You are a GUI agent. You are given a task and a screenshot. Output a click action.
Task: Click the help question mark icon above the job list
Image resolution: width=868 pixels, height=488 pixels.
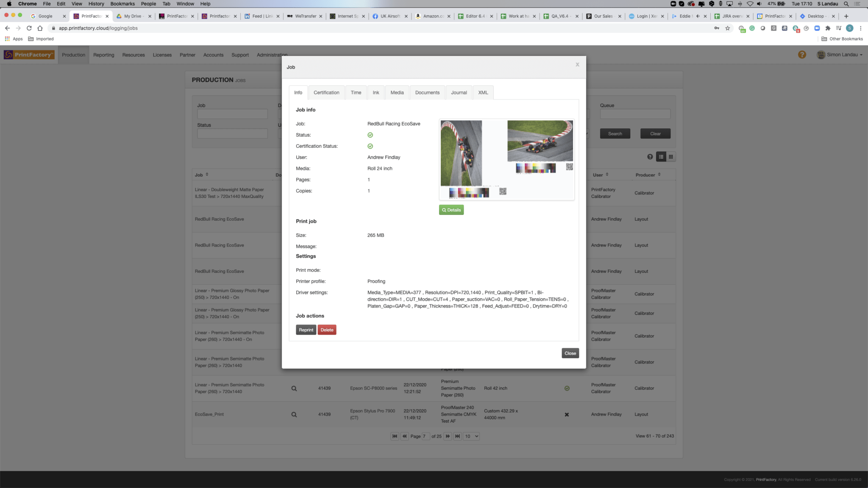tap(650, 156)
